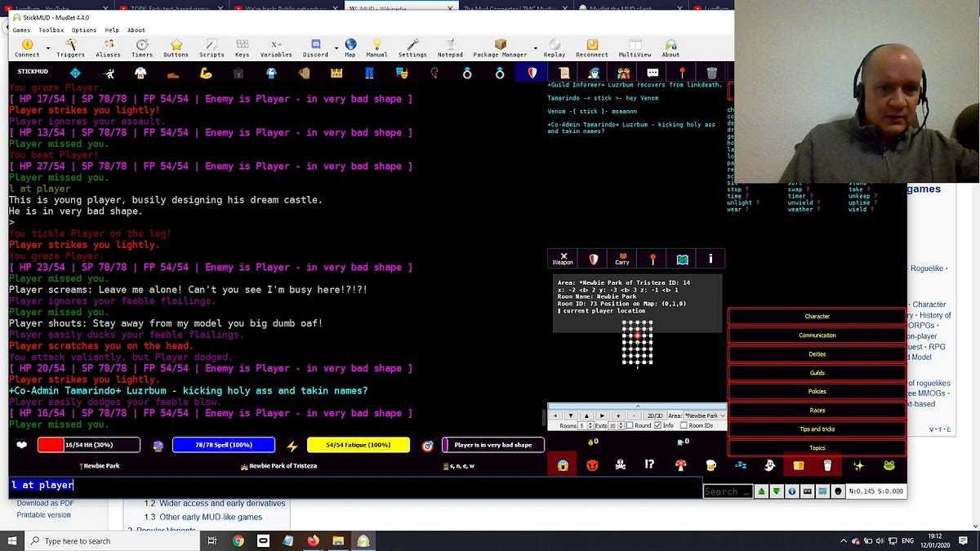Click the Communication help button
The image size is (980, 551).
817,335
